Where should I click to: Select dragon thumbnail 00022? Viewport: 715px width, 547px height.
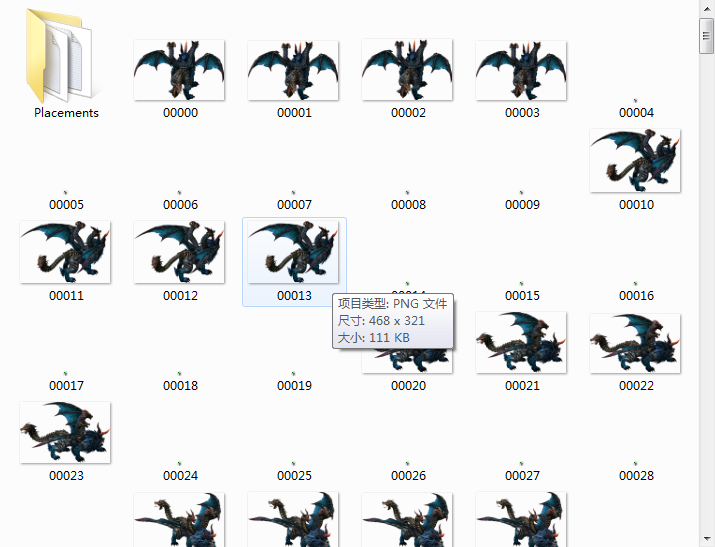635,343
